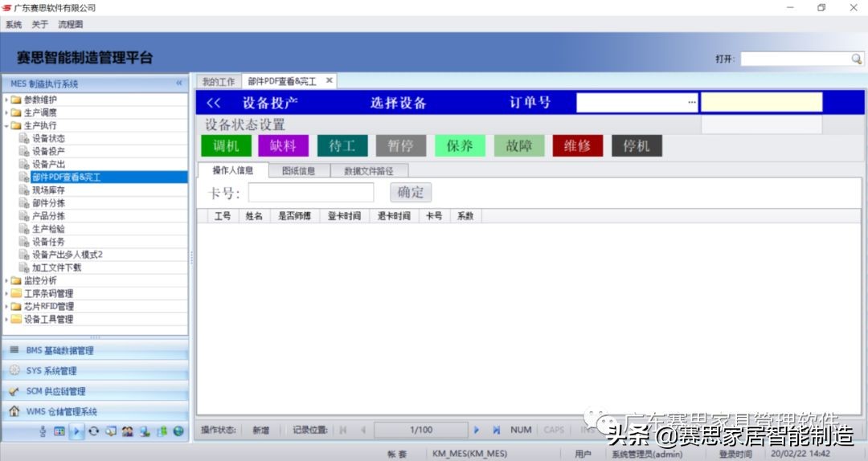Set device status to 保养

460,146
